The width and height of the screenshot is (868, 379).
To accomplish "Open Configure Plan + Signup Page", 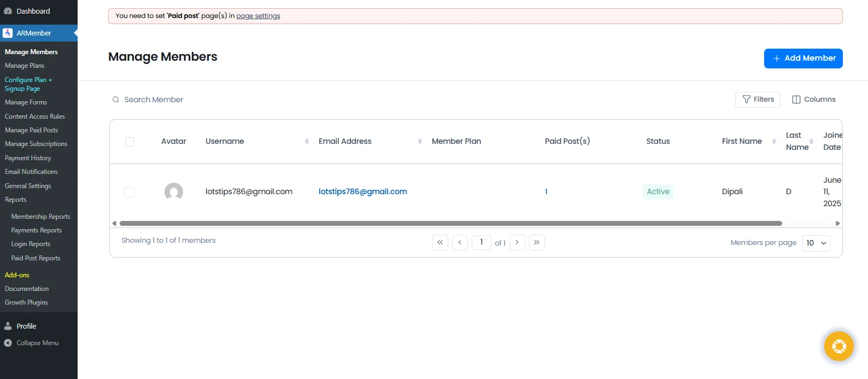I will coord(28,84).
